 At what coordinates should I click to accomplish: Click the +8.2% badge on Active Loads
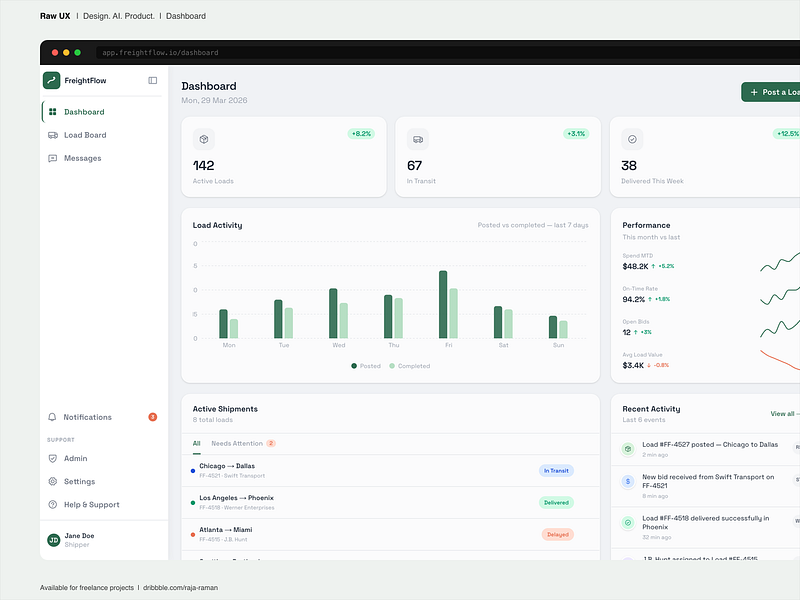pos(361,134)
